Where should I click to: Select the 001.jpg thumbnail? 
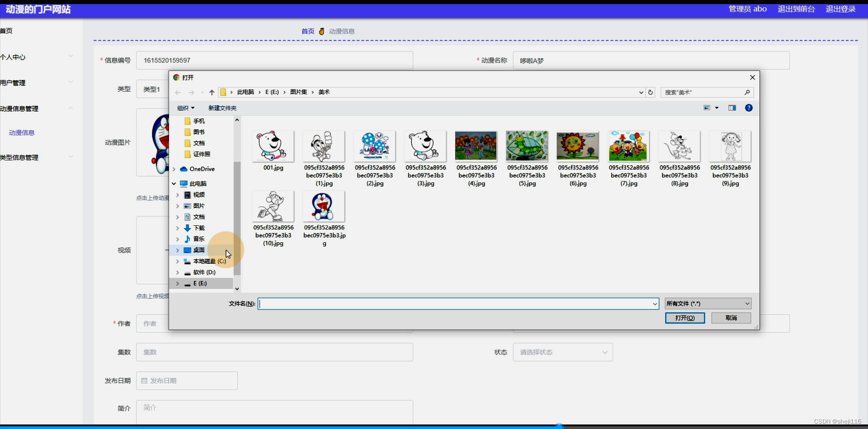point(273,147)
